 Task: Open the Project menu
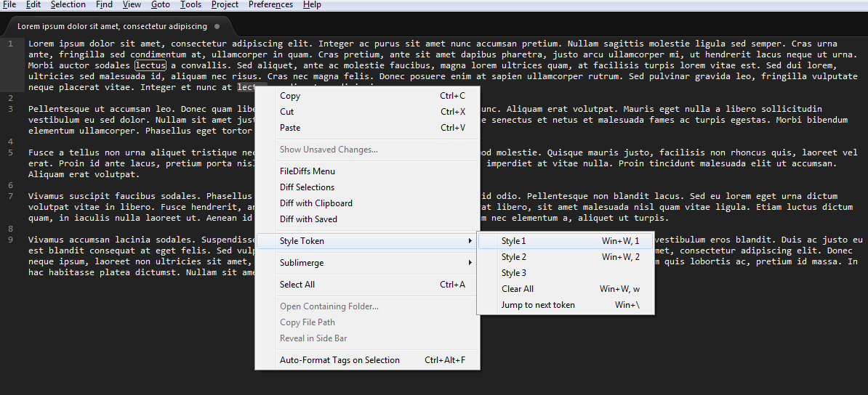pyautogui.click(x=225, y=4)
